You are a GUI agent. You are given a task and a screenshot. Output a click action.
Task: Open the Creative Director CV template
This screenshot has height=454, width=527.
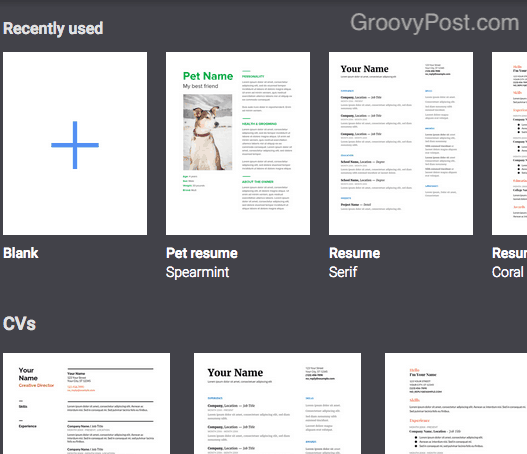86,403
